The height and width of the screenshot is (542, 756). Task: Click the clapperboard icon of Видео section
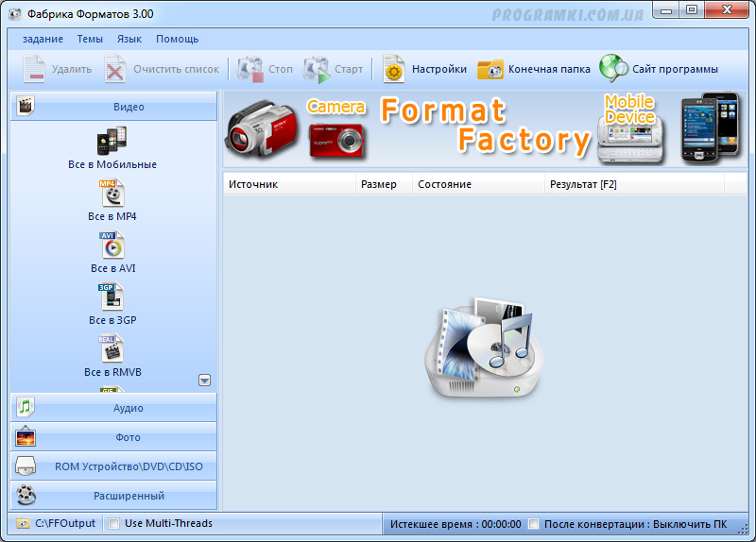[26, 106]
